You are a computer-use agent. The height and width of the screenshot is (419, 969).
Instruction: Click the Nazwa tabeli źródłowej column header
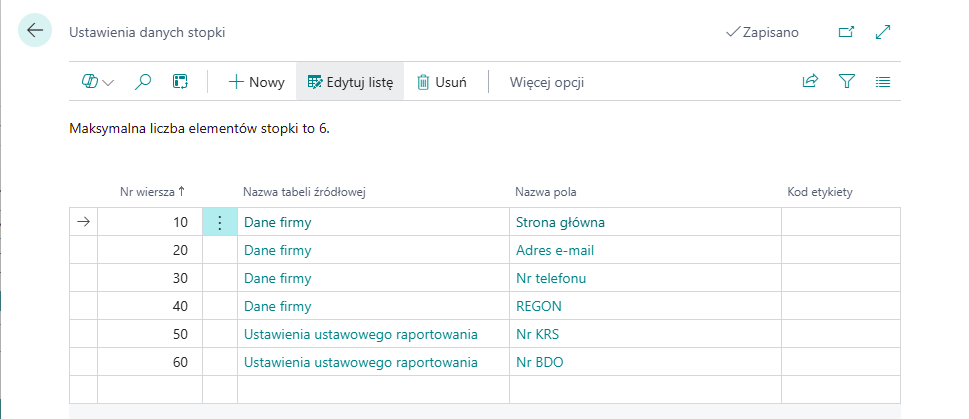(x=305, y=192)
